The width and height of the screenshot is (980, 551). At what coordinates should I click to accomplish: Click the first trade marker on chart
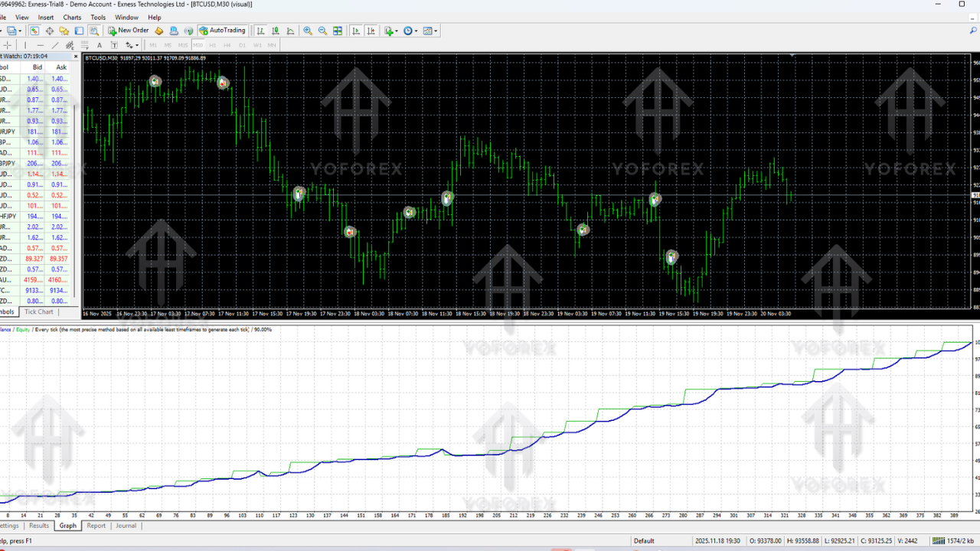155,81
